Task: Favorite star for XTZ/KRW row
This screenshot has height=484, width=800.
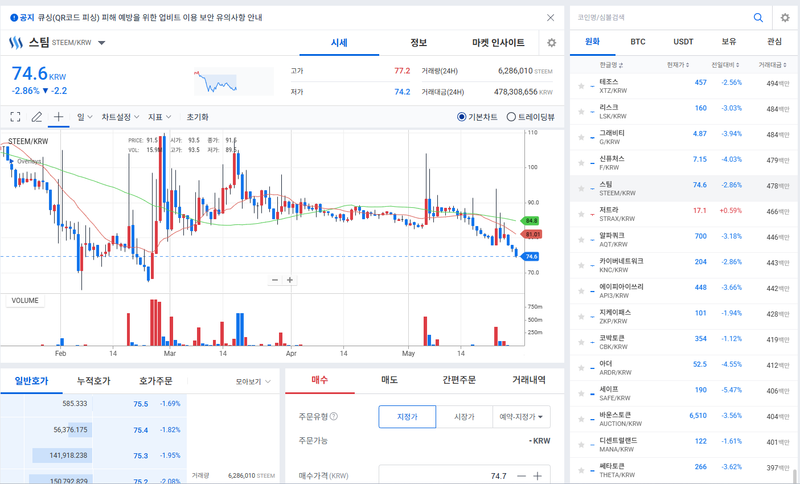Action: pos(581,86)
